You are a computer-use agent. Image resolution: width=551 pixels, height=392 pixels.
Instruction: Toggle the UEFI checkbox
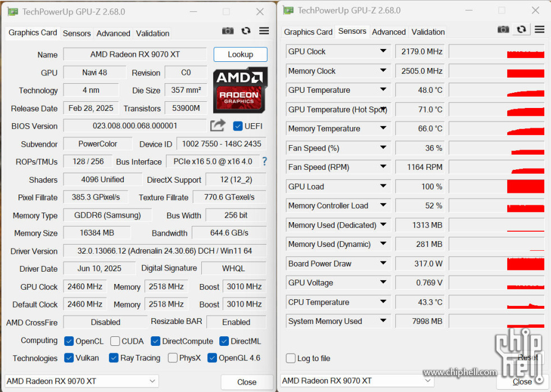[x=238, y=126]
